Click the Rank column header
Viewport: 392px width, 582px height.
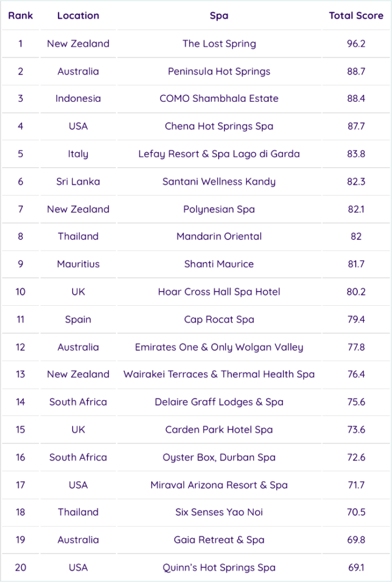(x=20, y=16)
